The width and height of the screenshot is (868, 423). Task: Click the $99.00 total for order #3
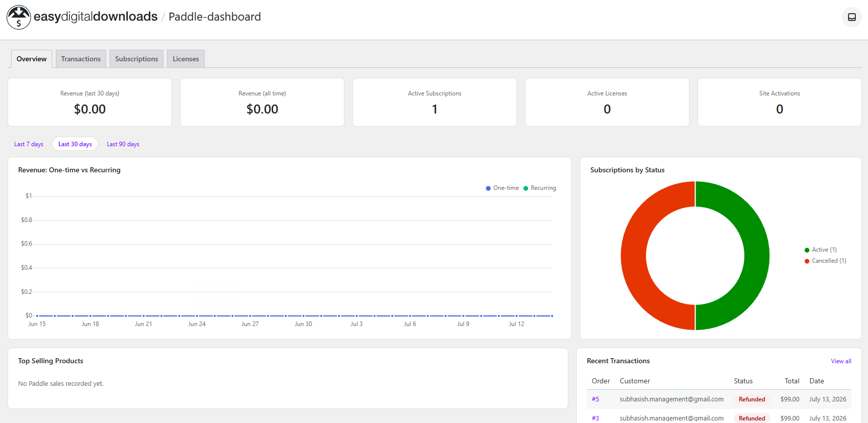point(790,418)
